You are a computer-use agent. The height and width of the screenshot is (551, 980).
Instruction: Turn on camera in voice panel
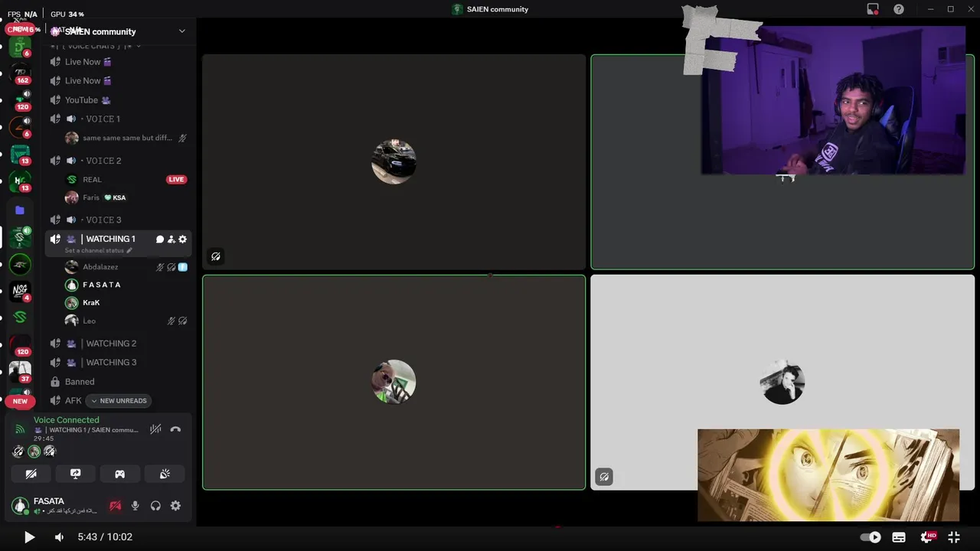pos(31,474)
